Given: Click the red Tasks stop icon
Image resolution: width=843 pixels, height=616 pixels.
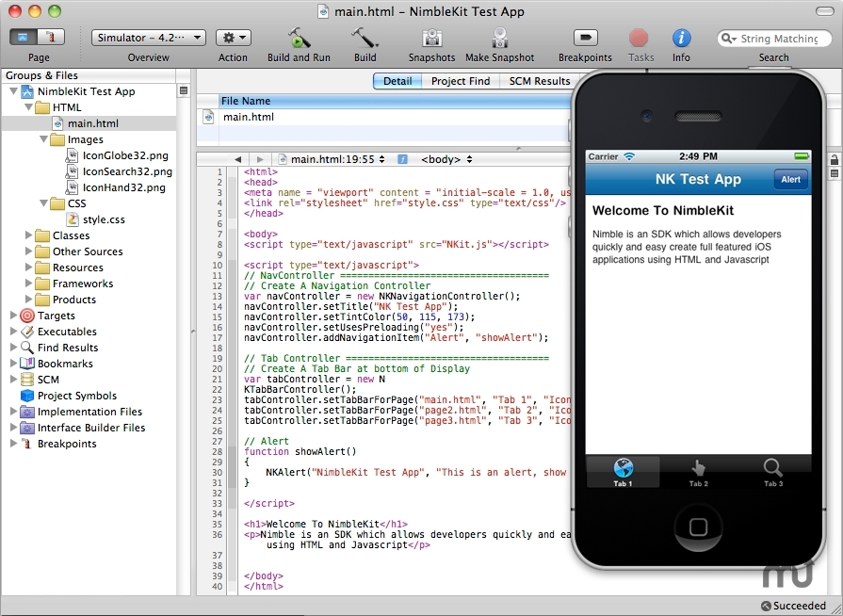Looking at the screenshot, I should [640, 38].
